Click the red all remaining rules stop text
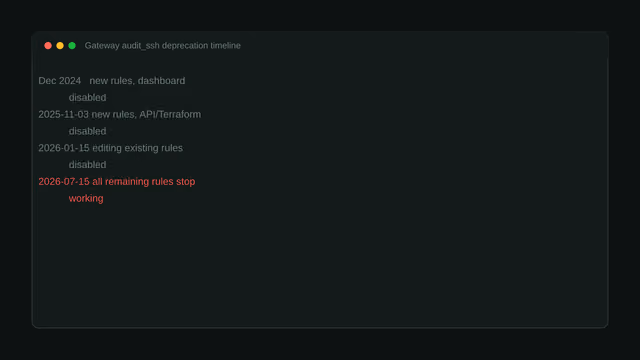 [x=144, y=181]
